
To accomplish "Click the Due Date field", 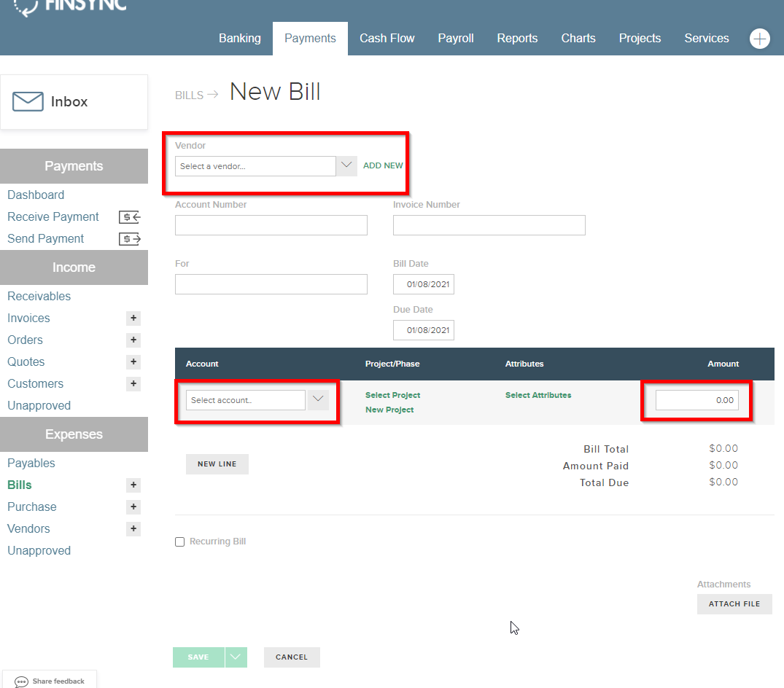I will [x=424, y=330].
